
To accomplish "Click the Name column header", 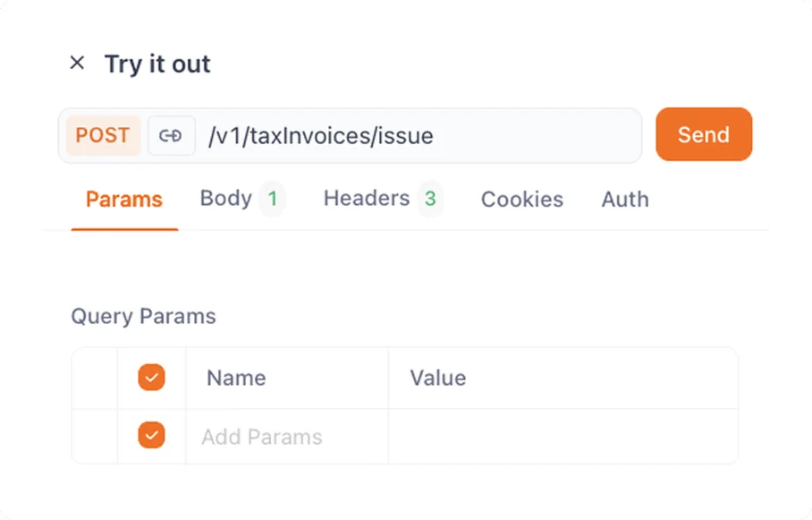I will tap(236, 378).
